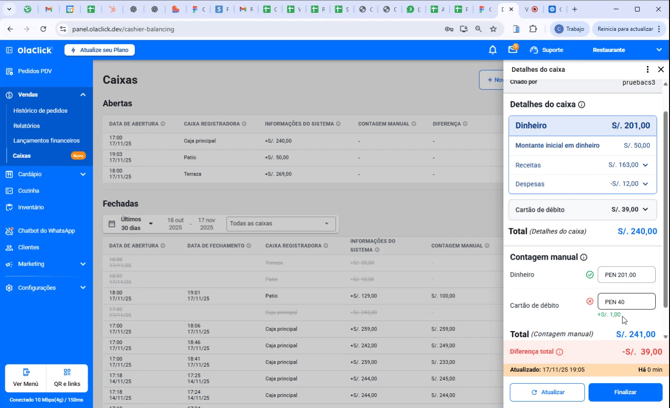This screenshot has height=408, width=670.
Task: Expand the Receitas row chevron
Action: point(645,165)
